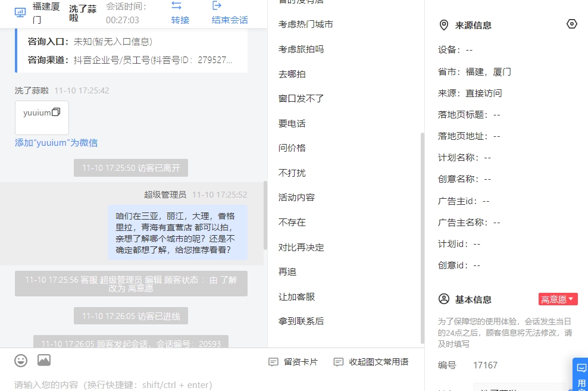The width and height of the screenshot is (588, 391).
Task: Click the location pin icon beside 来源信息
Action: coord(443,25)
